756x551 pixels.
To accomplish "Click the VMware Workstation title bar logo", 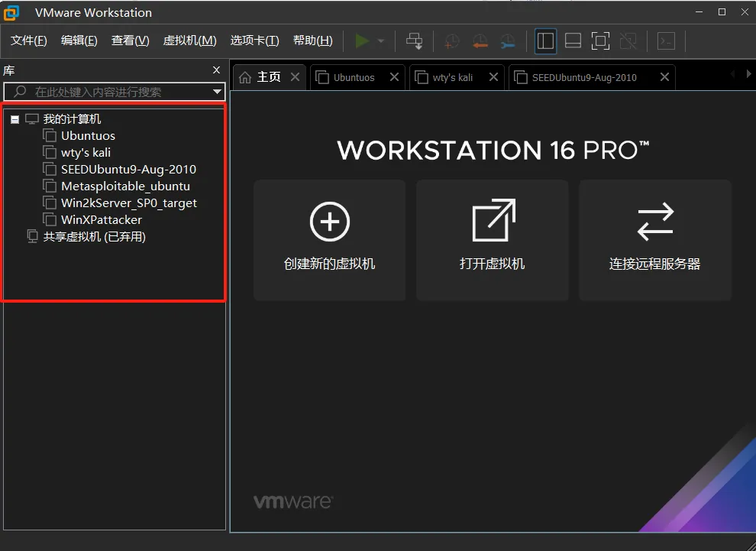I will pyautogui.click(x=11, y=12).
